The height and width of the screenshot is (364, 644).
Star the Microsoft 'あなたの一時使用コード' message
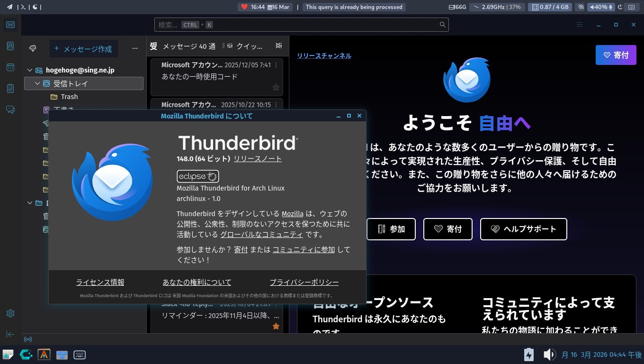click(x=276, y=87)
